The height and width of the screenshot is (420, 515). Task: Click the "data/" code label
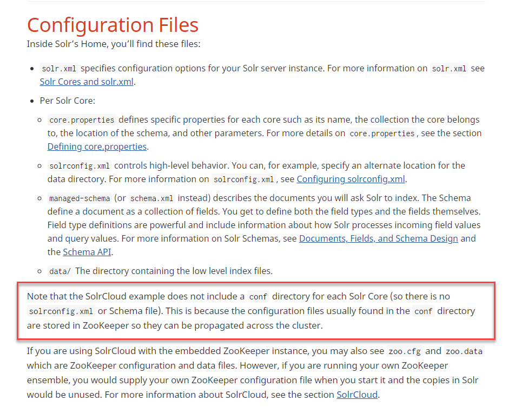(x=60, y=271)
